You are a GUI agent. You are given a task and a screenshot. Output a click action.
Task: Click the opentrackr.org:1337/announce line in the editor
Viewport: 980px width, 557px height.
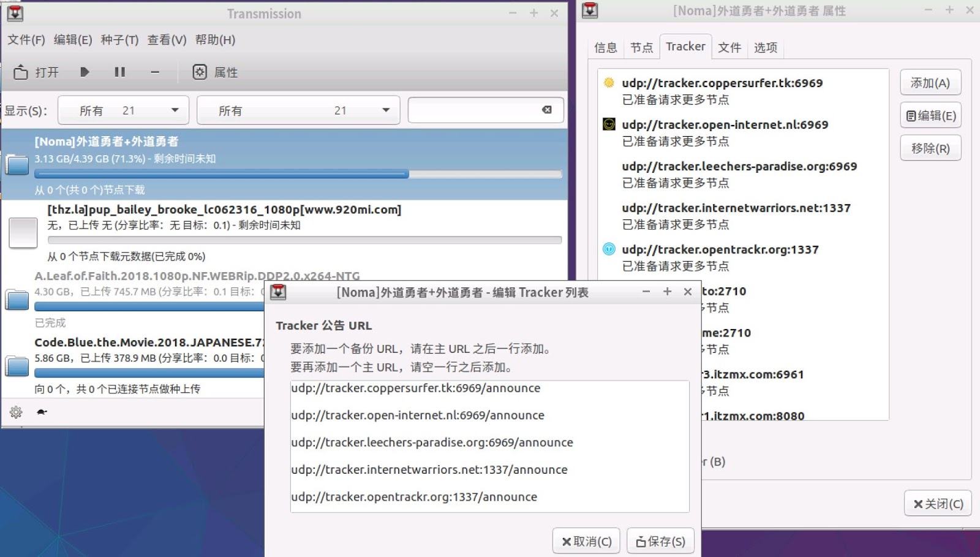[414, 497]
